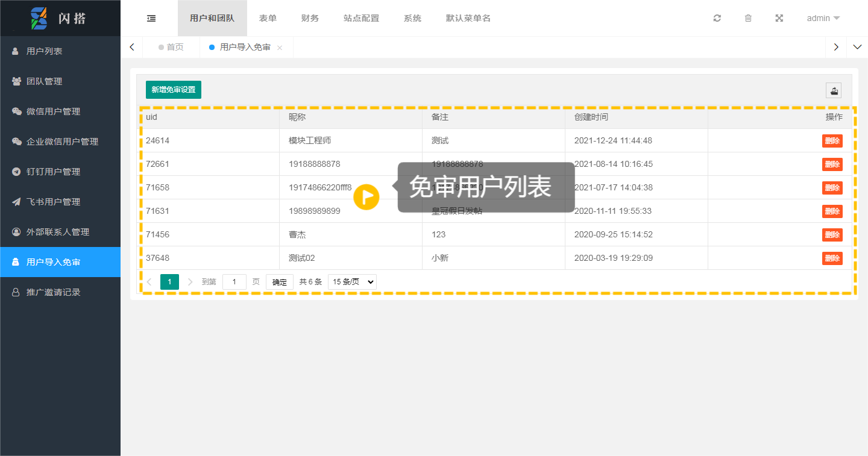
Task: Click the refresh icon in top bar
Action: point(717,18)
